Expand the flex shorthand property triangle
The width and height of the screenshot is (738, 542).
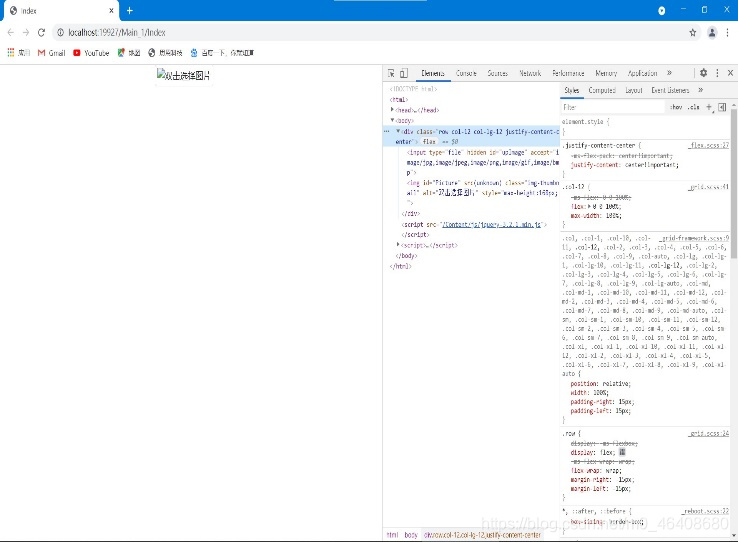point(589,206)
